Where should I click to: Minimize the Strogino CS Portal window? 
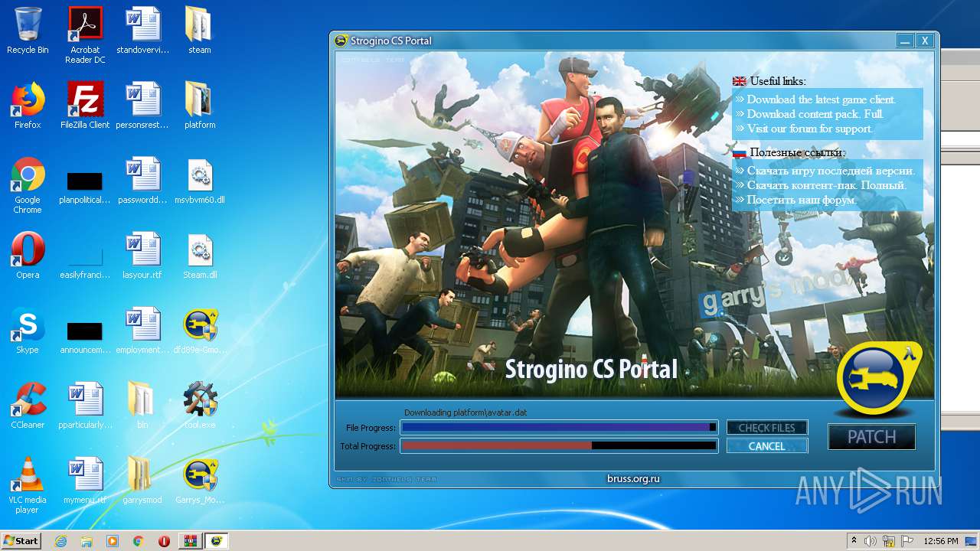905,41
